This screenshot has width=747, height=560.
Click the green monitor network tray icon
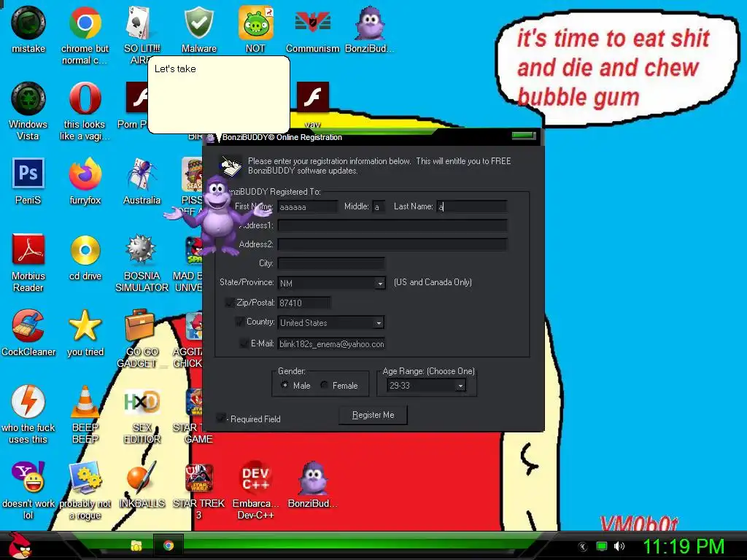click(x=602, y=546)
